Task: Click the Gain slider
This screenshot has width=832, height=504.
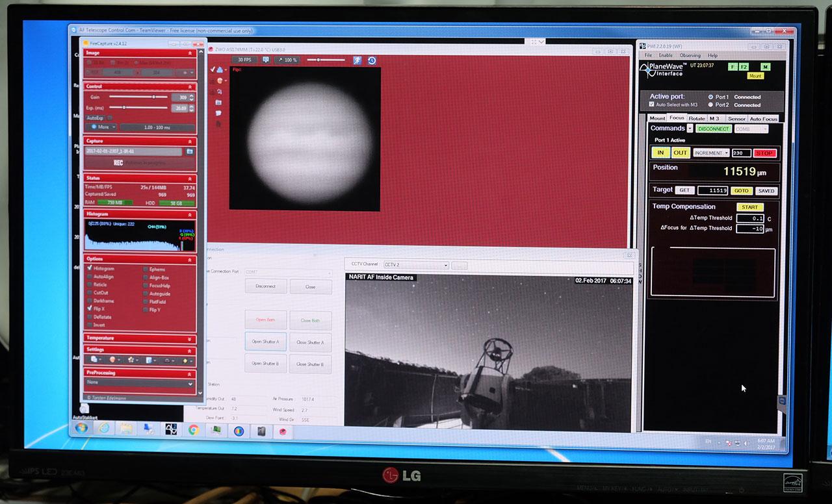Action: click(138, 96)
